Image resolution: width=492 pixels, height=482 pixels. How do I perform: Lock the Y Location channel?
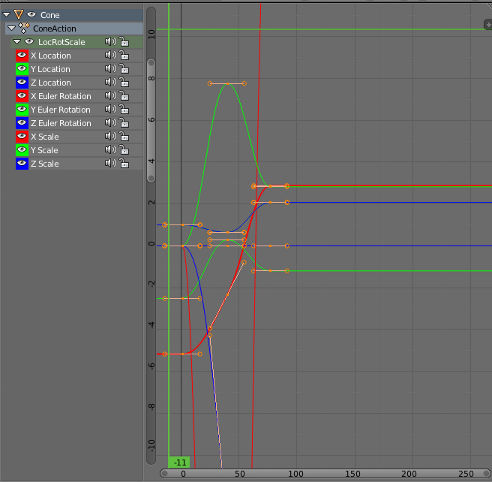tap(124, 69)
